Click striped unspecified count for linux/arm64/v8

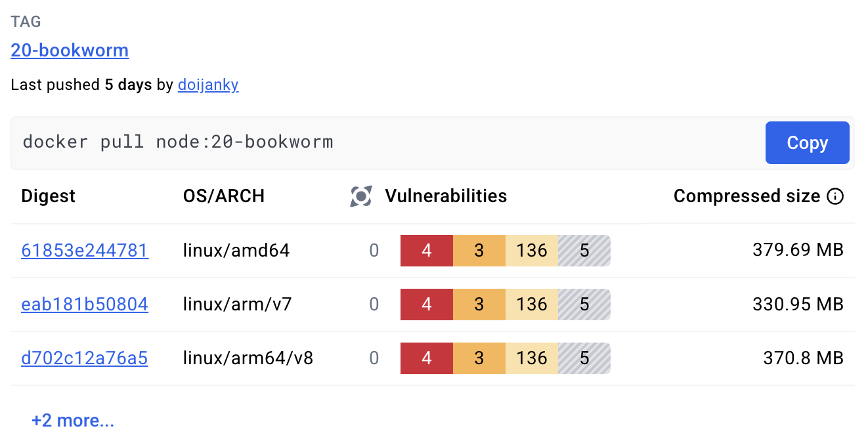click(584, 358)
